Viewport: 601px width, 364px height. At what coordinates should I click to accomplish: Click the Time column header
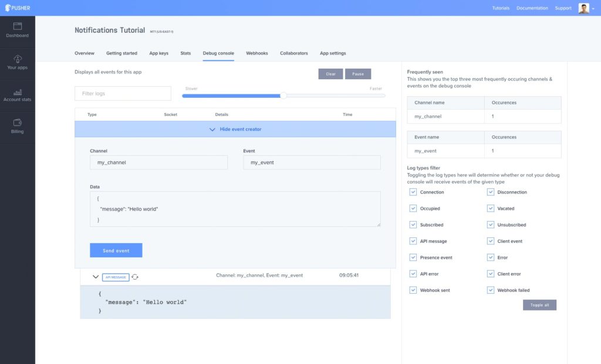point(347,114)
